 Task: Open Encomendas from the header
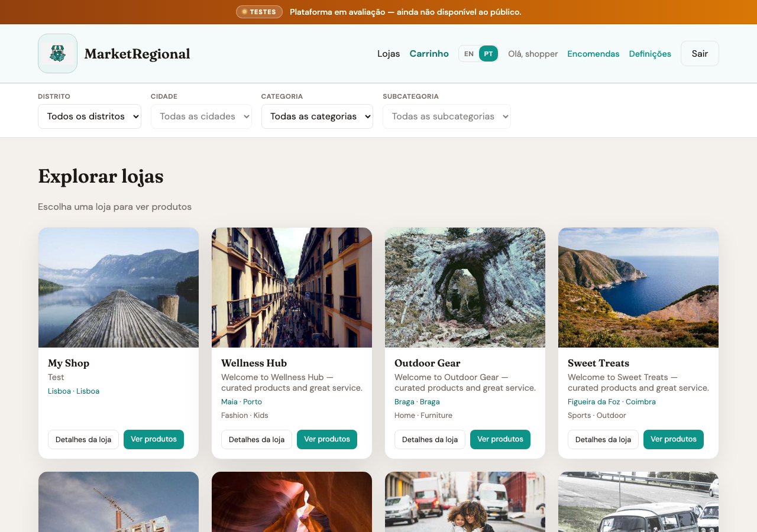pos(593,54)
